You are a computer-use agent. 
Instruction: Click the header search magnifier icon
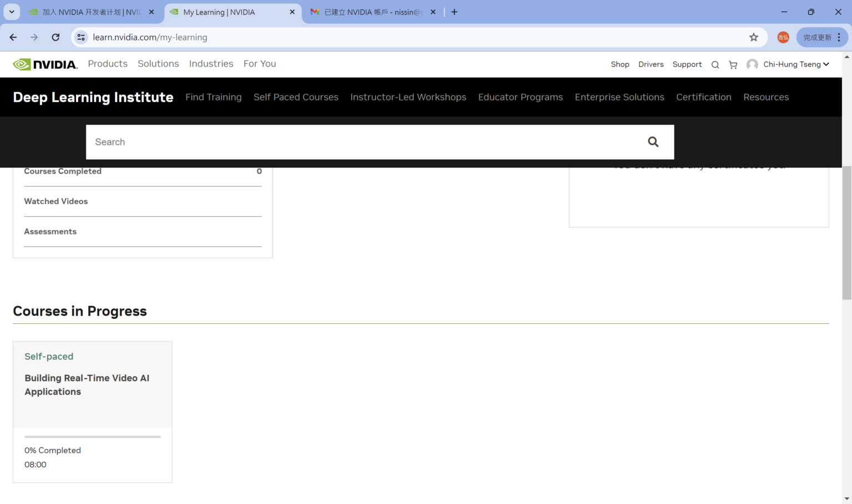[x=715, y=65]
